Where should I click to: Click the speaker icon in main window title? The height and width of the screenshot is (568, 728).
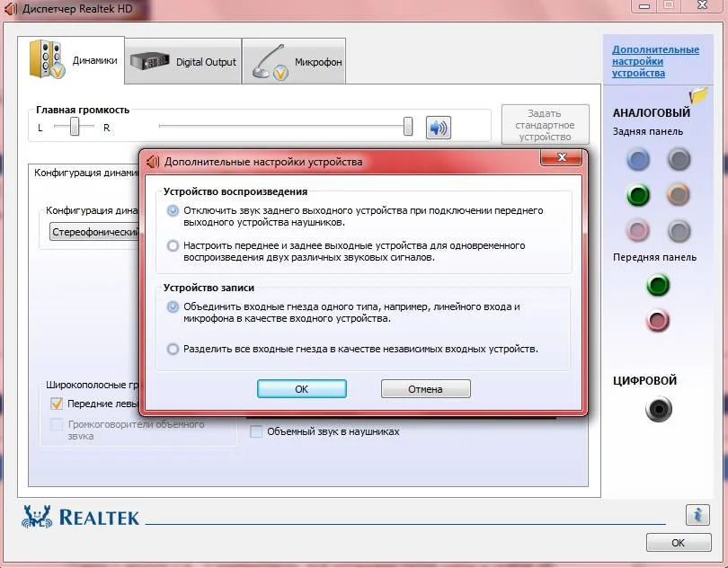point(11,9)
